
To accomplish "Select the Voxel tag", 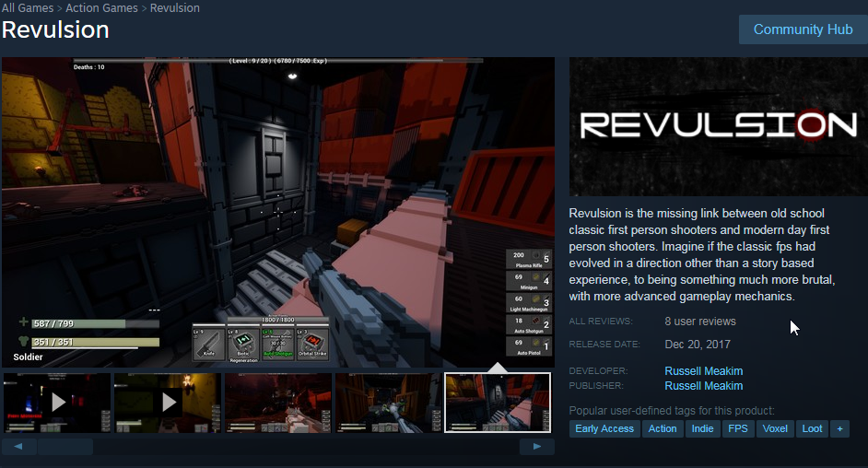I will pos(775,428).
